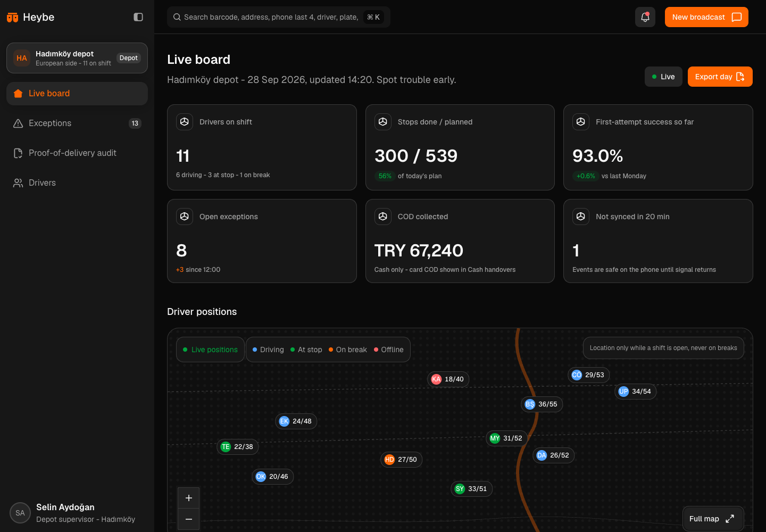Zoom in the map with plus button
Screen dimensions: 766x532
tap(189, 498)
